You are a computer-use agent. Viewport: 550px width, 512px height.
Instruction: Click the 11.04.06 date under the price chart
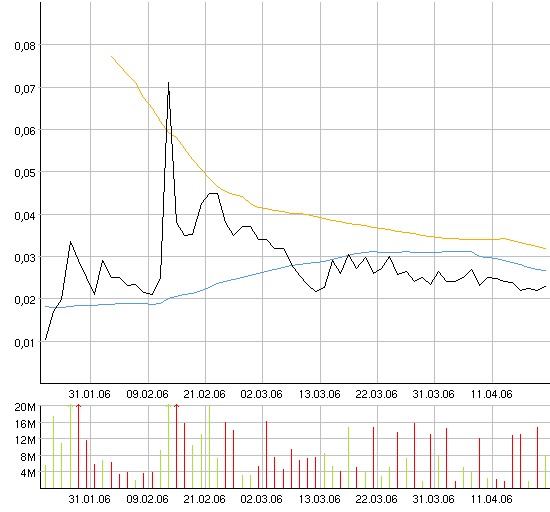pos(491,394)
